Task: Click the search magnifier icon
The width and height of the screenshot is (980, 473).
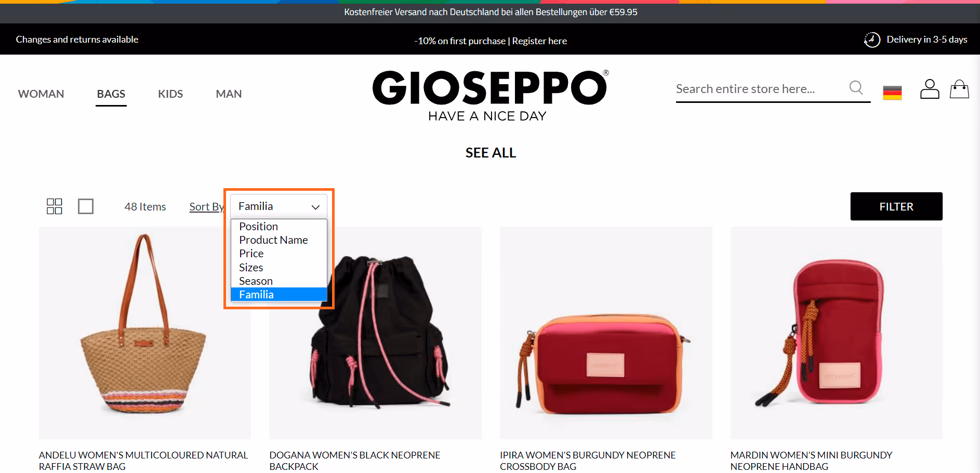Action: [x=856, y=88]
